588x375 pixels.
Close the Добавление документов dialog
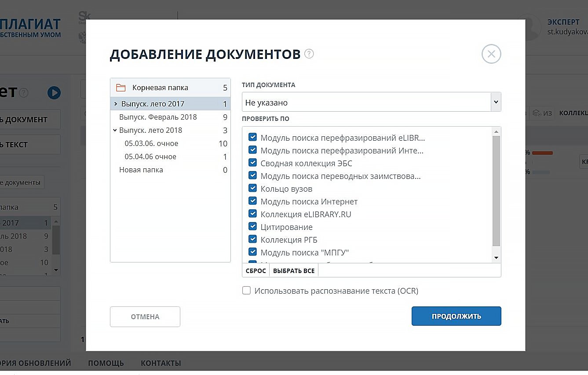(x=491, y=54)
